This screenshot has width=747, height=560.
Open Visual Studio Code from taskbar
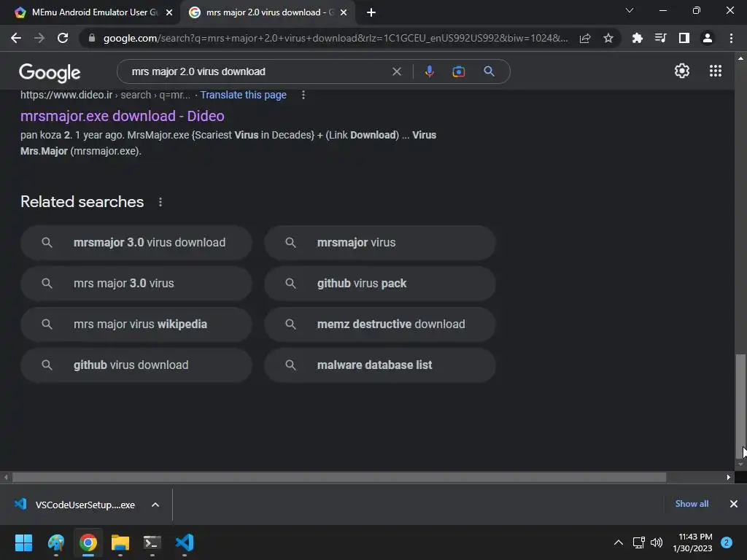click(185, 542)
